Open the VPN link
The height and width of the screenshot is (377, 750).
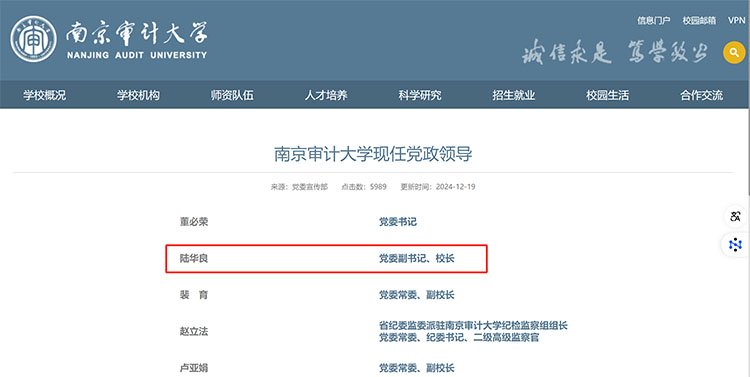(x=737, y=20)
